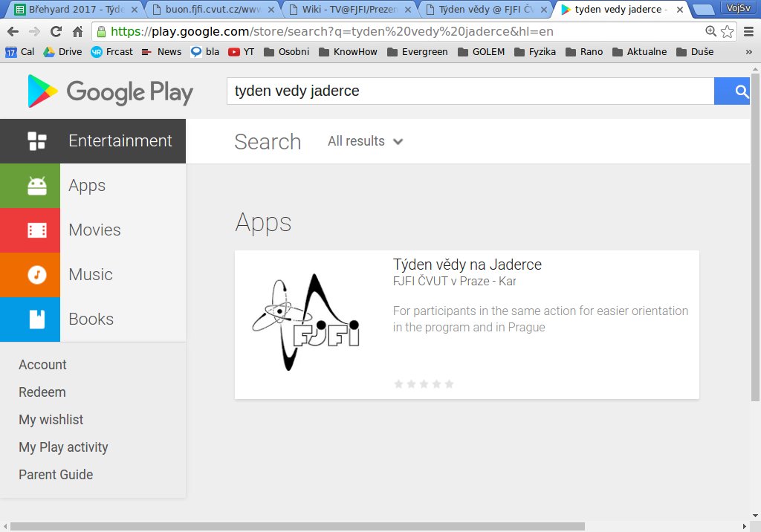Screen dimensions: 761x532
Task: Expand the All results filter dropdown
Action: (366, 141)
